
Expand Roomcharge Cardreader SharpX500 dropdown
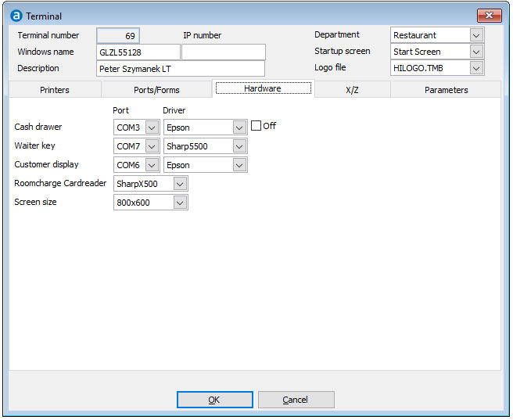[x=180, y=184]
